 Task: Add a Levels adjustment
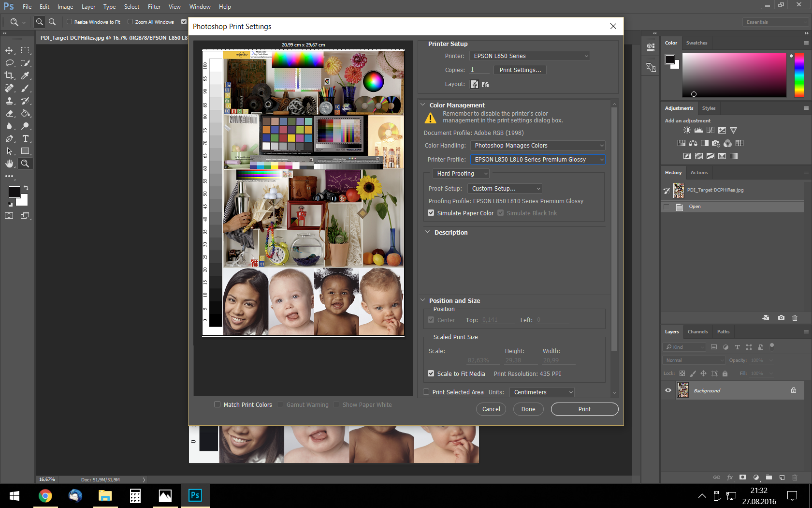(x=698, y=130)
